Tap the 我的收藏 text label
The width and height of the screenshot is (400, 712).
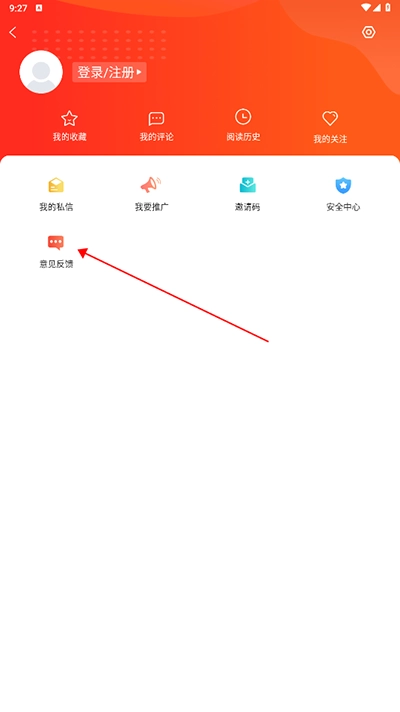69,137
